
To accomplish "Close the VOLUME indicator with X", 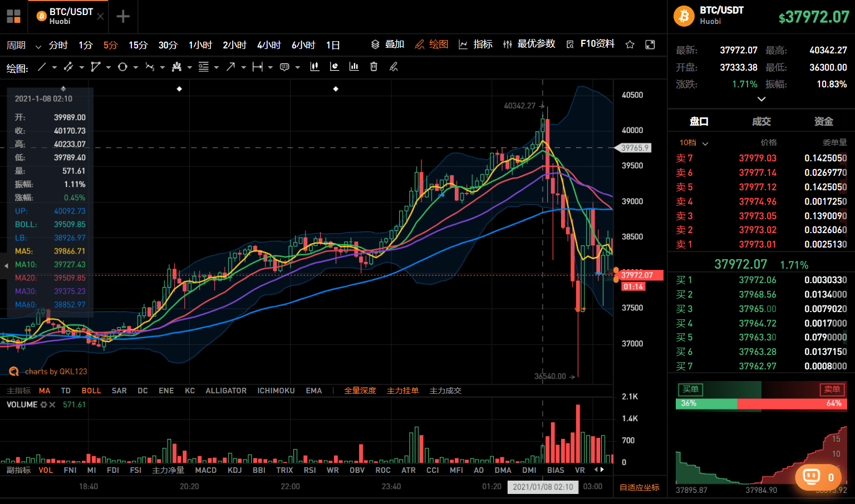I will pyautogui.click(x=52, y=405).
